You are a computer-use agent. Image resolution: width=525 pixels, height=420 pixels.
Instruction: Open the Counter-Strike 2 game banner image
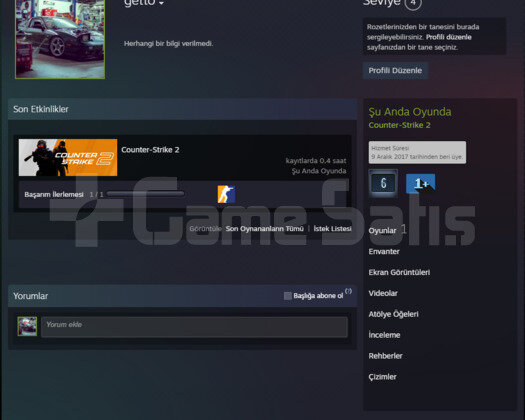68,157
